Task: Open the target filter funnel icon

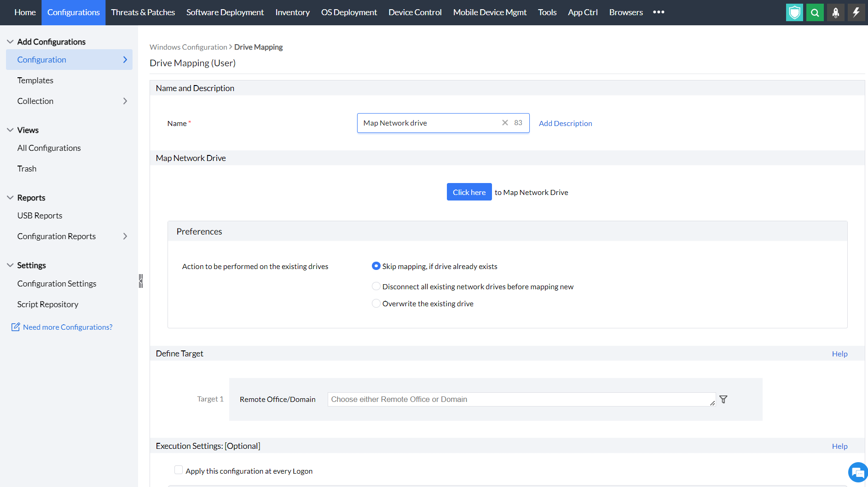Action: (x=723, y=400)
